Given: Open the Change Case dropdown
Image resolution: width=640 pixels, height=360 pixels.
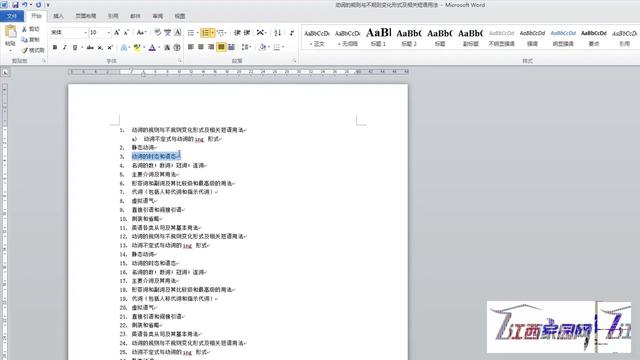Looking at the screenshot, I should (x=141, y=32).
